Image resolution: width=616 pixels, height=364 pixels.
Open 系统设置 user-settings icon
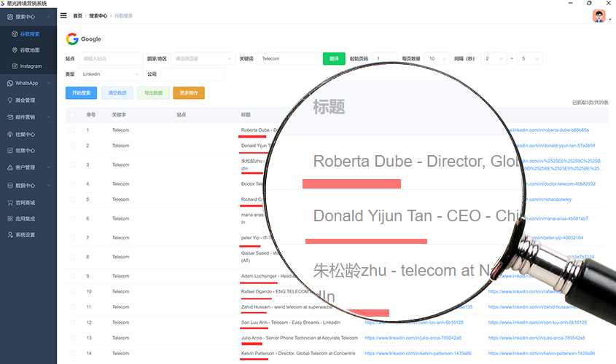10,235
